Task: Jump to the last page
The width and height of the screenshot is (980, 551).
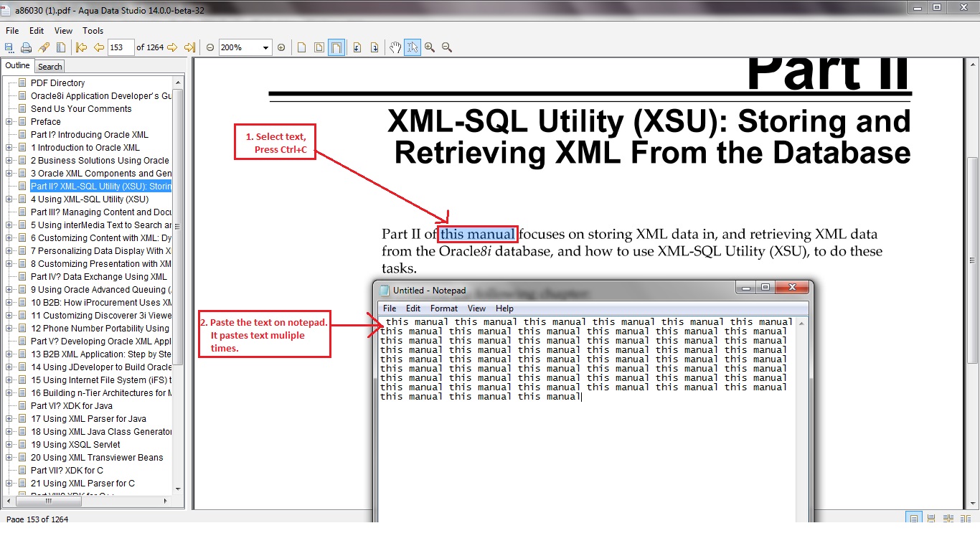Action: [x=189, y=47]
